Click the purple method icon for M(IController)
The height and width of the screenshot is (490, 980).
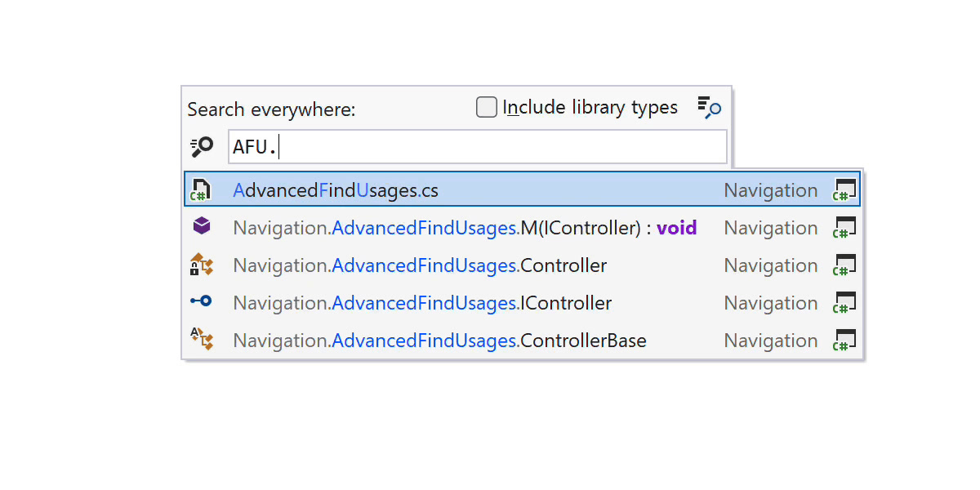point(201,226)
